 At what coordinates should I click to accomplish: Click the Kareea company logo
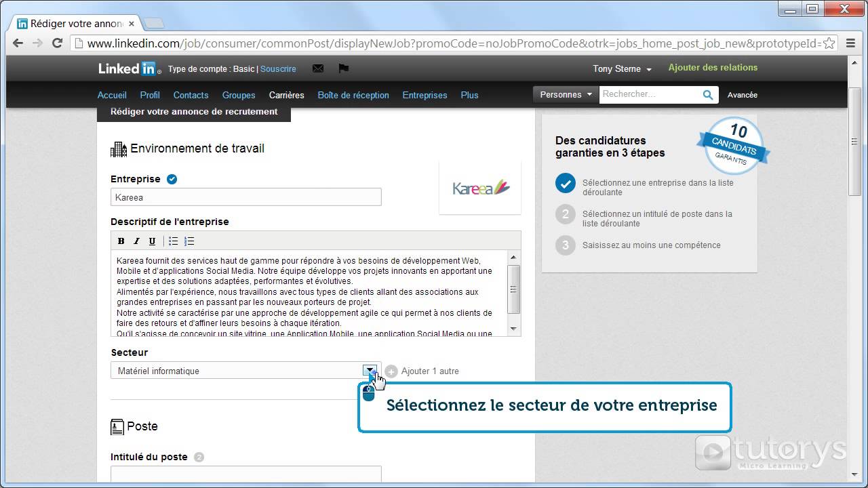coord(480,188)
